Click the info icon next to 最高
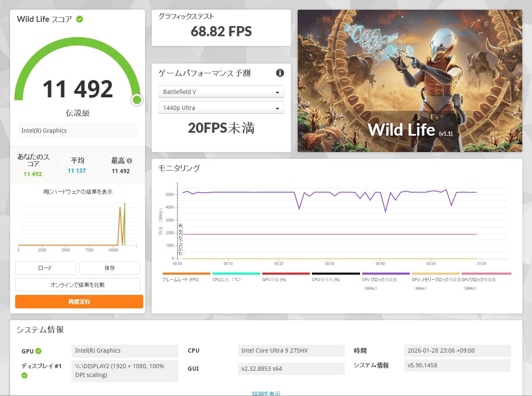 (x=129, y=161)
